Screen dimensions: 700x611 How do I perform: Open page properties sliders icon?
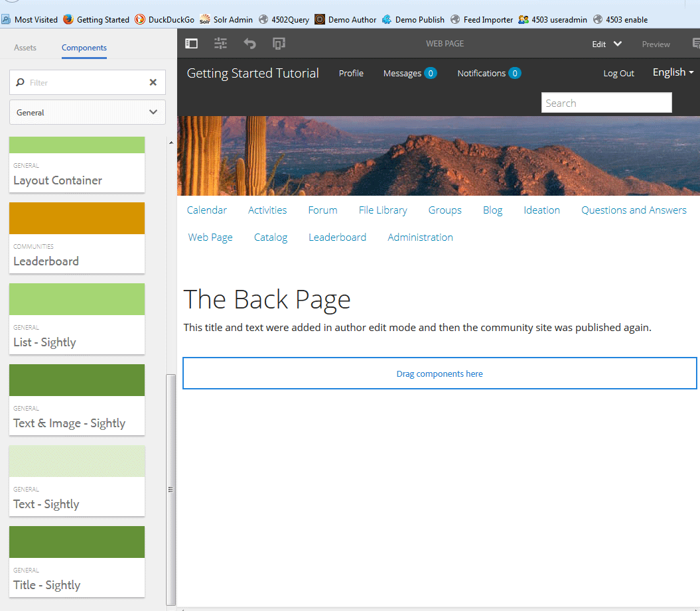[x=220, y=43]
